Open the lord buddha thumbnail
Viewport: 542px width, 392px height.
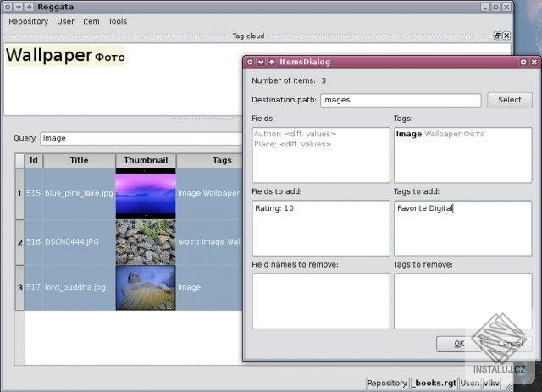(146, 288)
